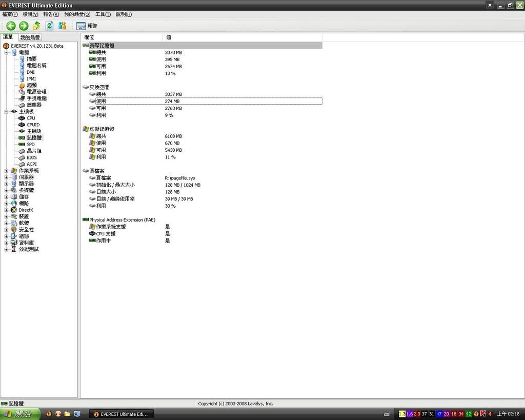Screen dimensions: 525x420
Task: Open the 報告 report wizard toolbar button
Action: [87, 26]
